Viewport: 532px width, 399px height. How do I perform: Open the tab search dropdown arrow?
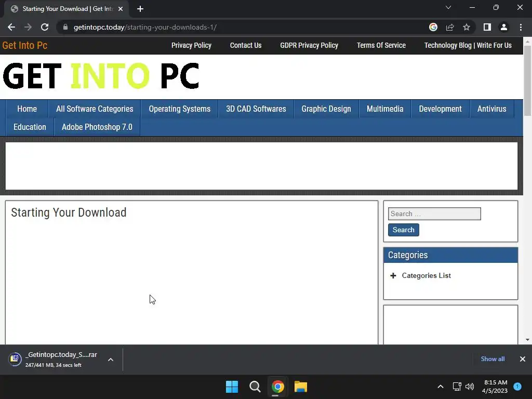448,7
